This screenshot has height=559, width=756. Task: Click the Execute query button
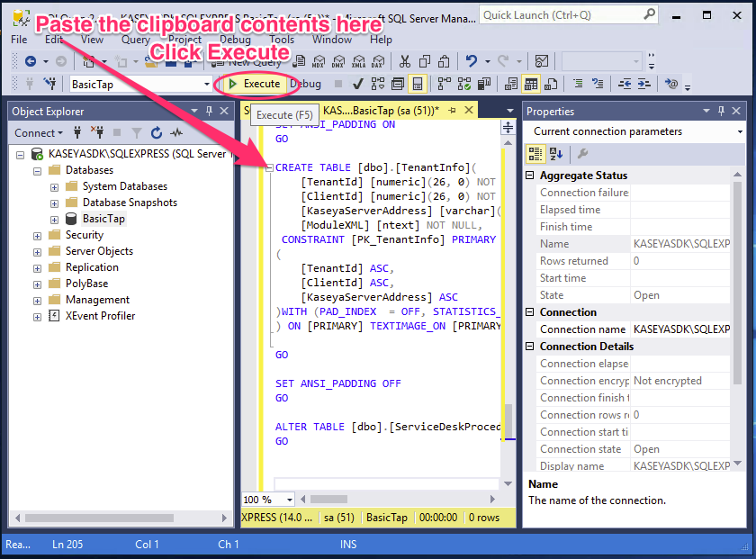coord(254,84)
